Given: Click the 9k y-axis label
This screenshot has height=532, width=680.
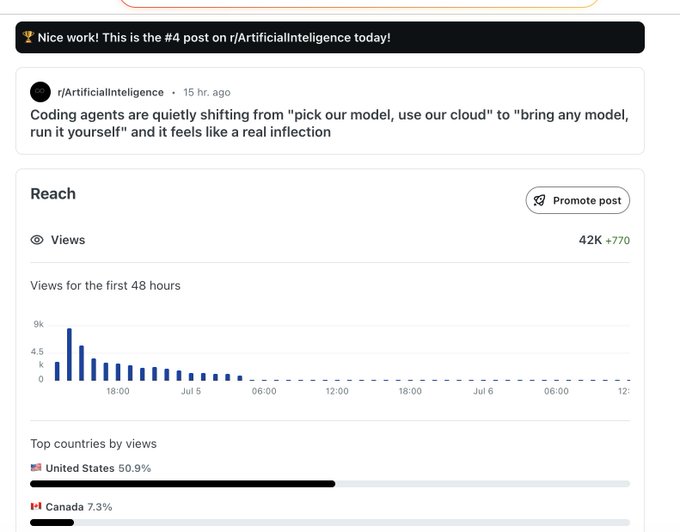Looking at the screenshot, I should tap(39, 324).
